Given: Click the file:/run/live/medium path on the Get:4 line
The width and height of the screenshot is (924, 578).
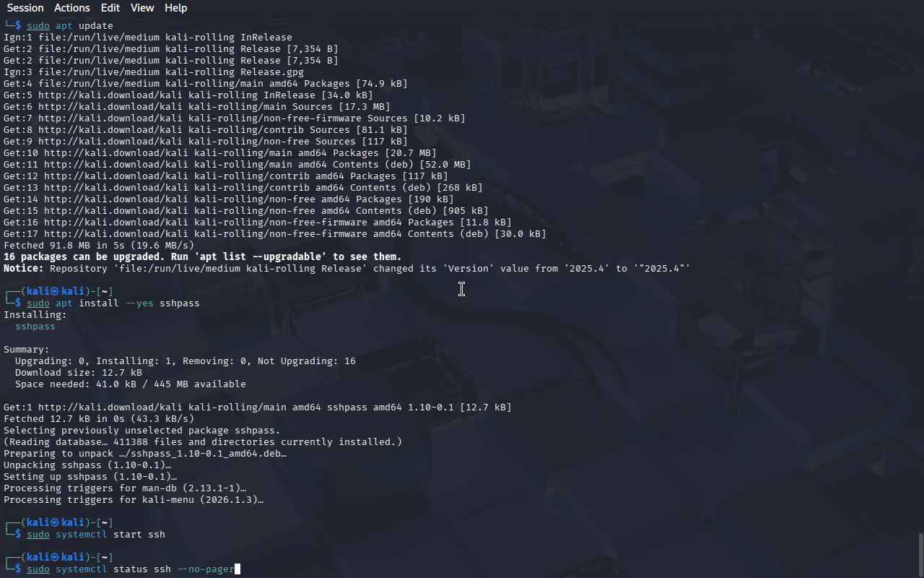Looking at the screenshot, I should point(99,84).
